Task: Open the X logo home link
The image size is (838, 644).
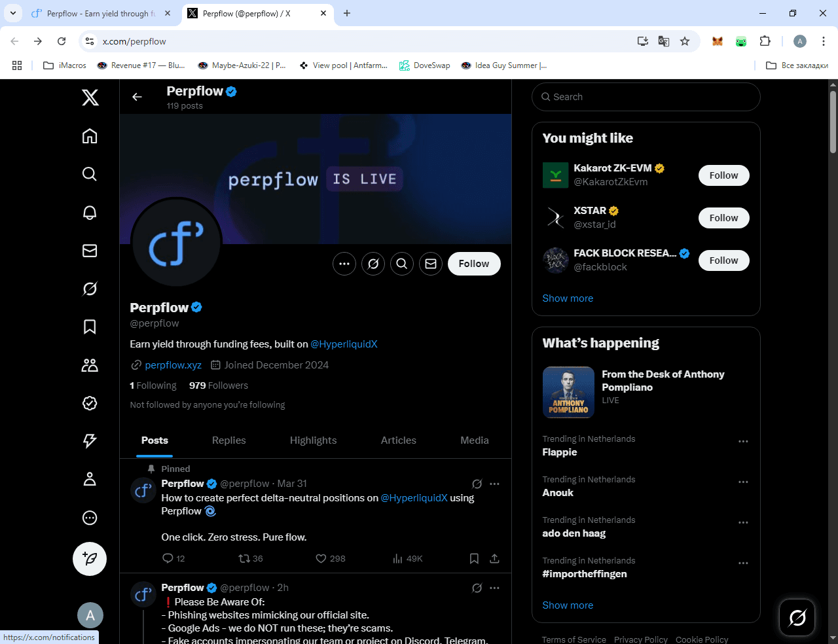Action: click(90, 98)
